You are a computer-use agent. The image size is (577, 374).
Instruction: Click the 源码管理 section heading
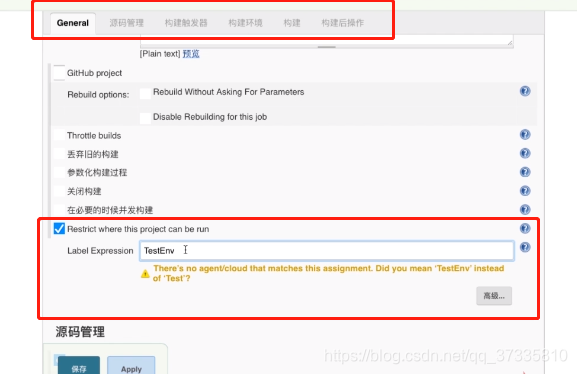click(80, 332)
